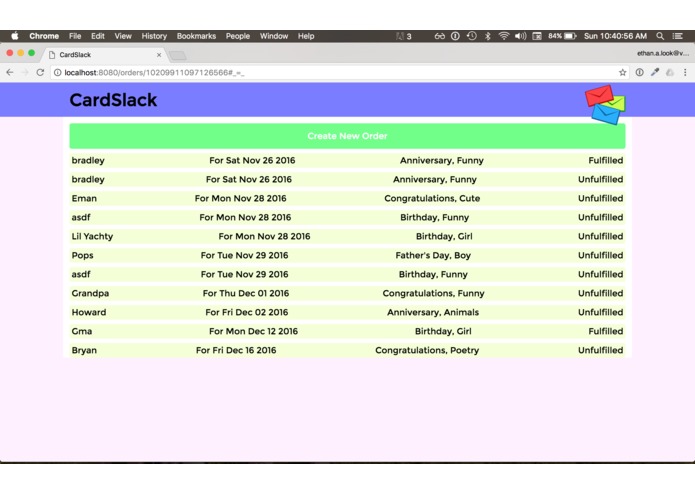Open the Apple menu

[x=15, y=36]
